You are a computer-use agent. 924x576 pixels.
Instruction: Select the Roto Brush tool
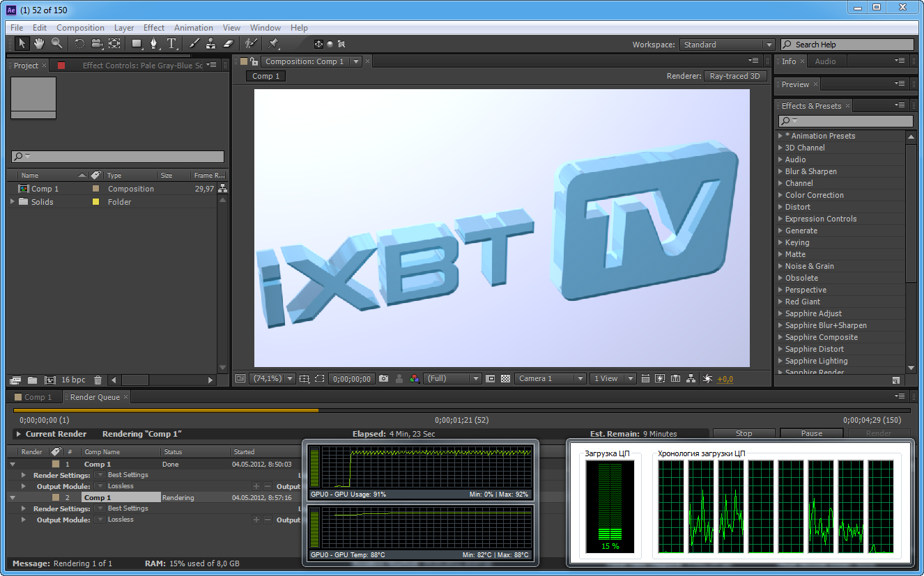pyautogui.click(x=252, y=44)
